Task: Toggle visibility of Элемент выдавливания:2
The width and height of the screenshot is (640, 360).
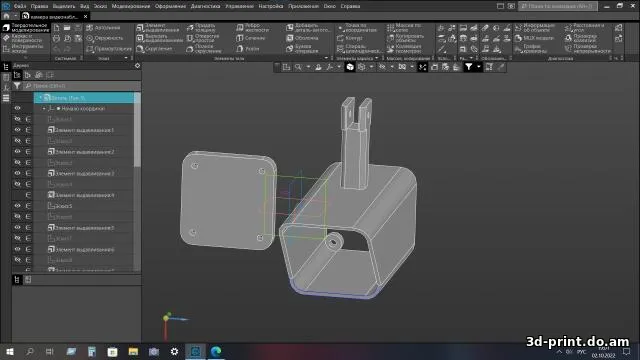Action: 18,151
